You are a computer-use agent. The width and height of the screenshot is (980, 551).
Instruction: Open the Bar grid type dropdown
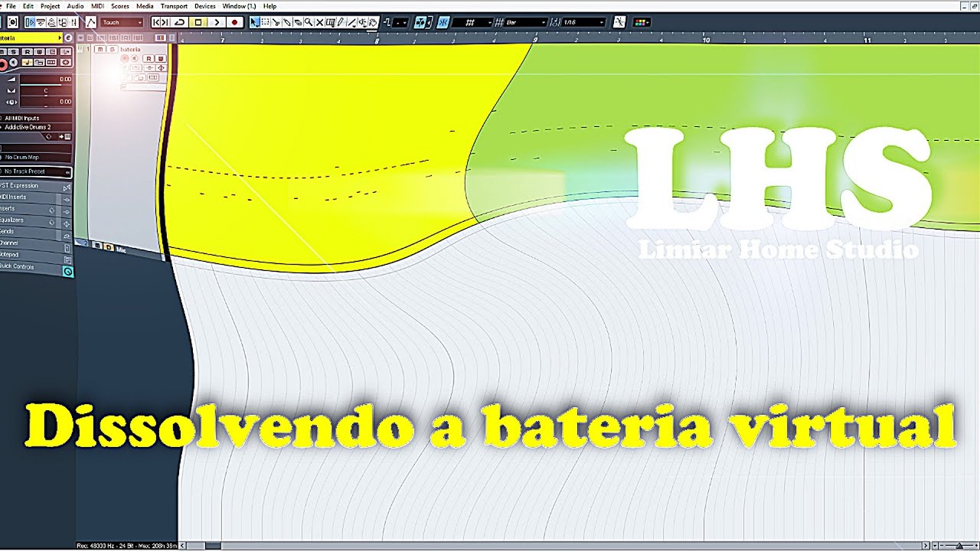click(524, 22)
